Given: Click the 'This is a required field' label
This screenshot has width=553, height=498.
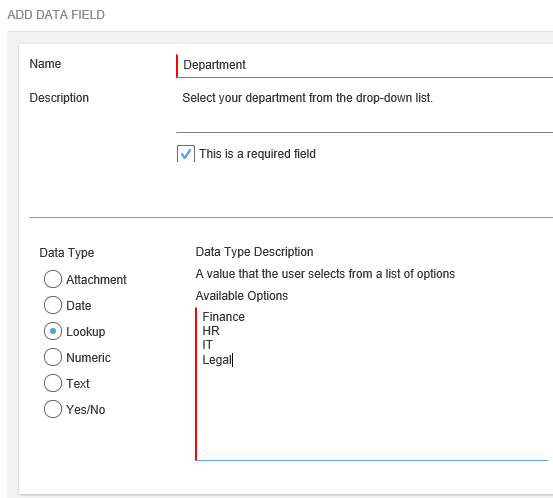Looking at the screenshot, I should click(257, 154).
